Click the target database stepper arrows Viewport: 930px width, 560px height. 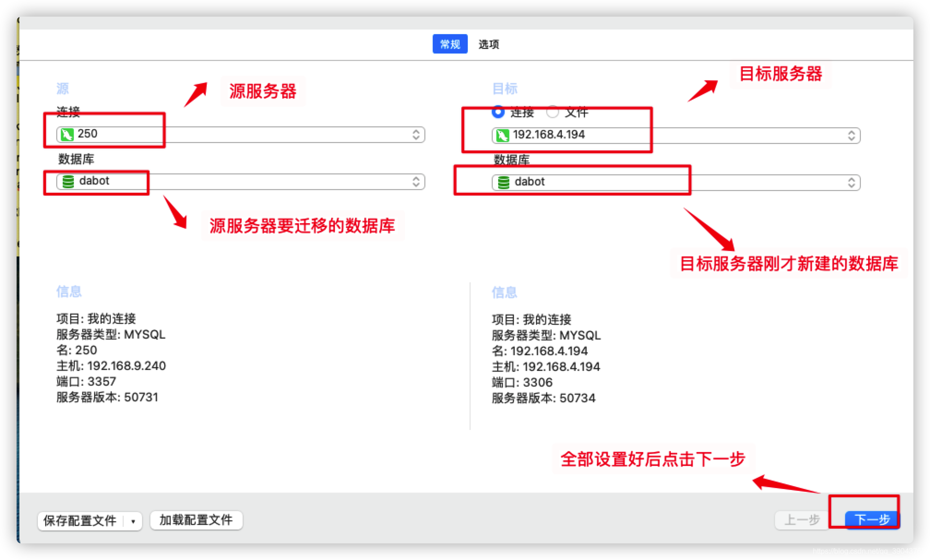[852, 182]
